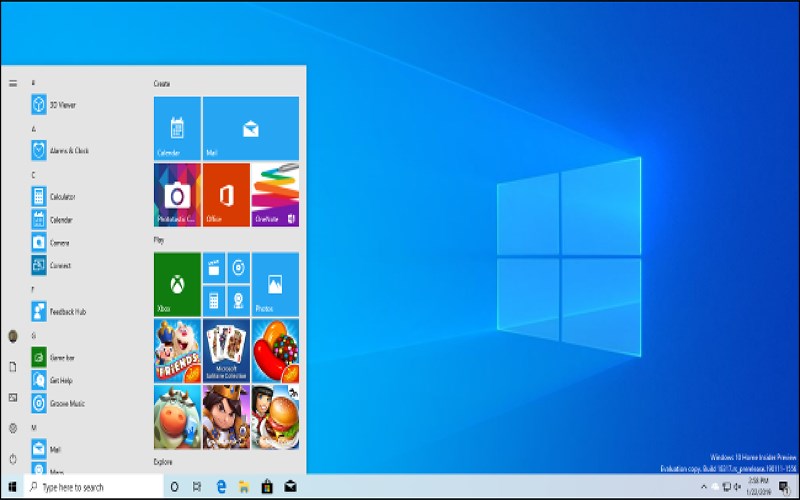
Task: Open the Mail icon on the taskbar
Action: click(290, 487)
